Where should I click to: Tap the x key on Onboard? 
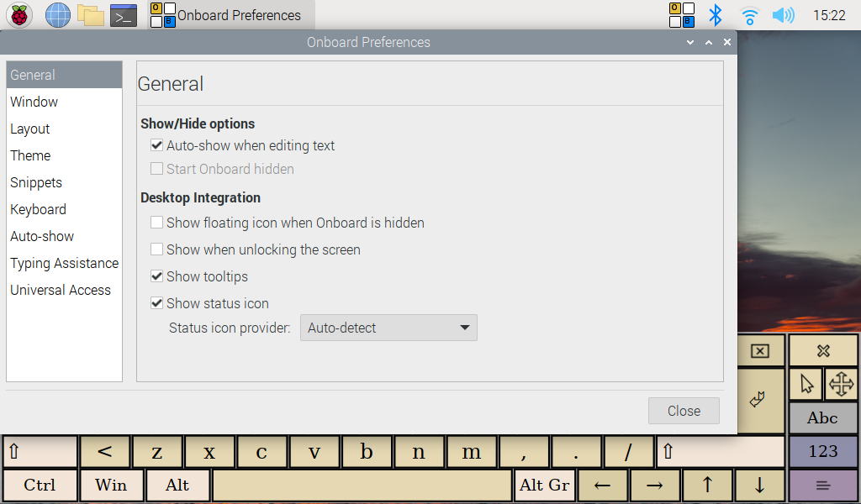[x=209, y=452]
